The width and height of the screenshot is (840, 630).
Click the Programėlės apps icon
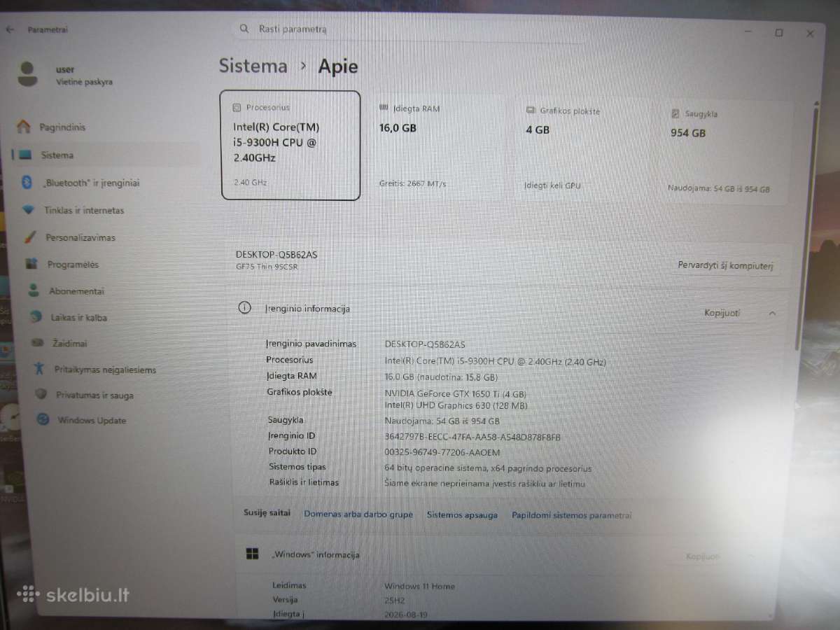[31, 264]
